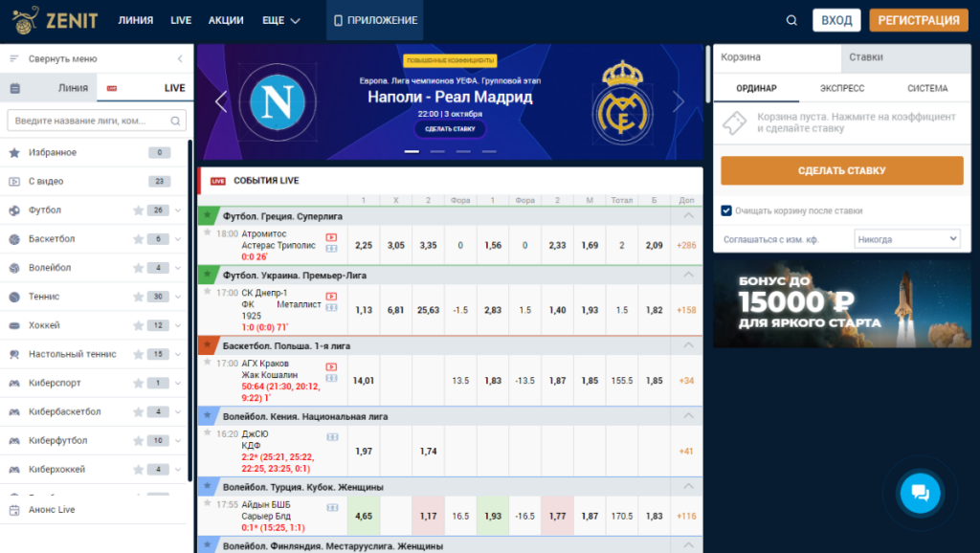Screen dimensions: 980x553
Task: Open ЛИНИЯ in top navigation
Action: pyautogui.click(x=136, y=21)
